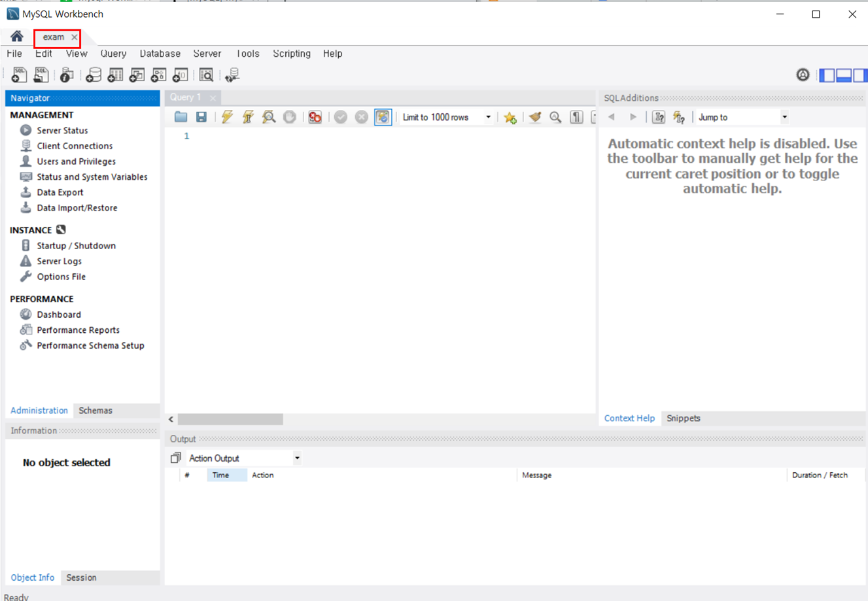
Task: Toggle display of invisible characters
Action: pos(576,117)
